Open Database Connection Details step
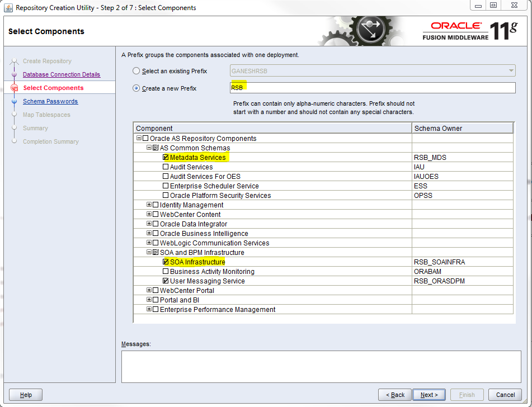The width and height of the screenshot is (532, 407). pos(62,74)
